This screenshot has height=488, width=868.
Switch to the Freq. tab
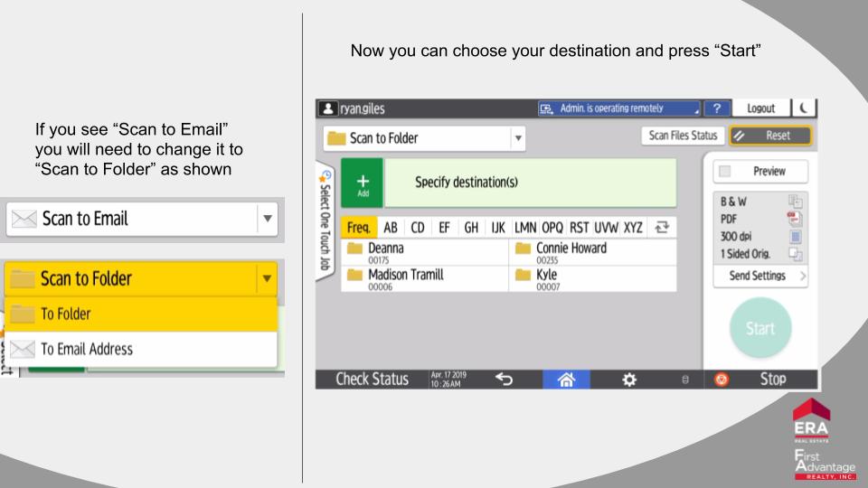pyautogui.click(x=359, y=228)
